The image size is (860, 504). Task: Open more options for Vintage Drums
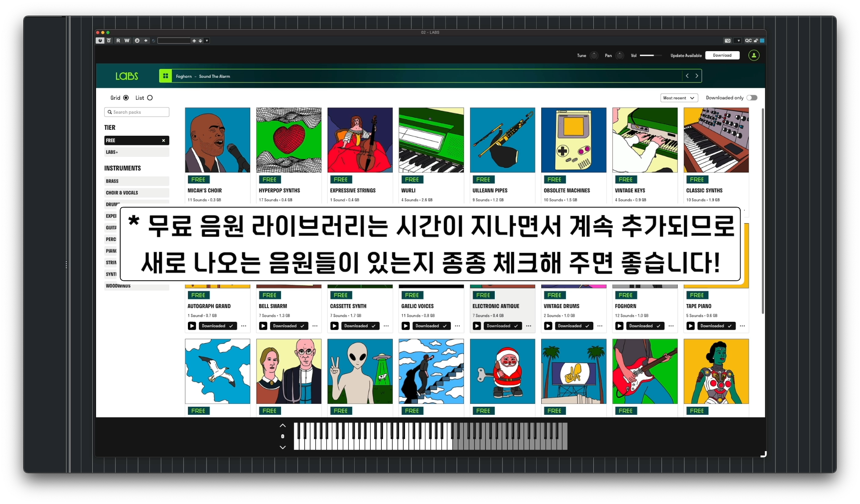(x=600, y=326)
